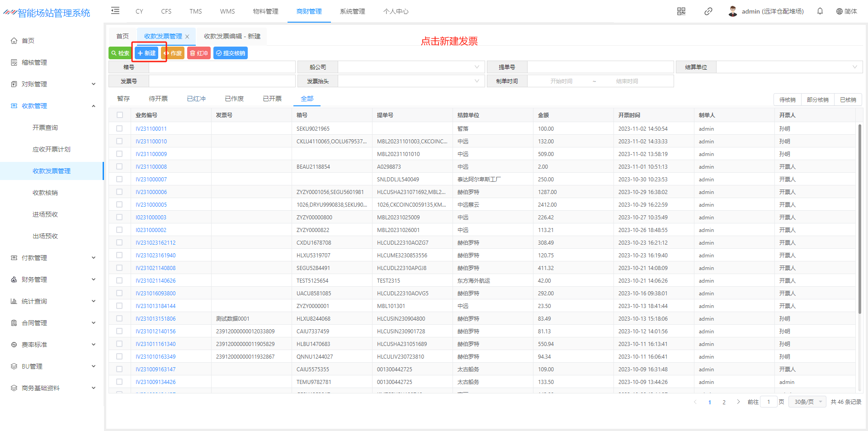Open invoice link IV231100010
The image size is (868, 431).
pyautogui.click(x=151, y=142)
